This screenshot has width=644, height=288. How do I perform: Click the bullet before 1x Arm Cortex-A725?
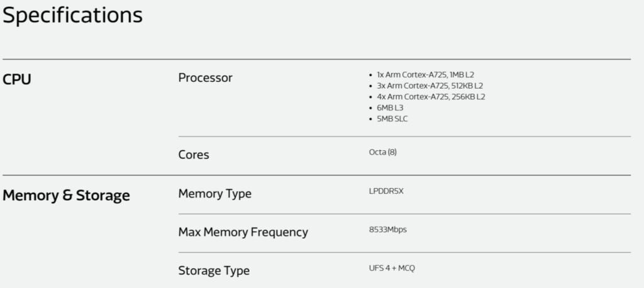click(x=371, y=75)
